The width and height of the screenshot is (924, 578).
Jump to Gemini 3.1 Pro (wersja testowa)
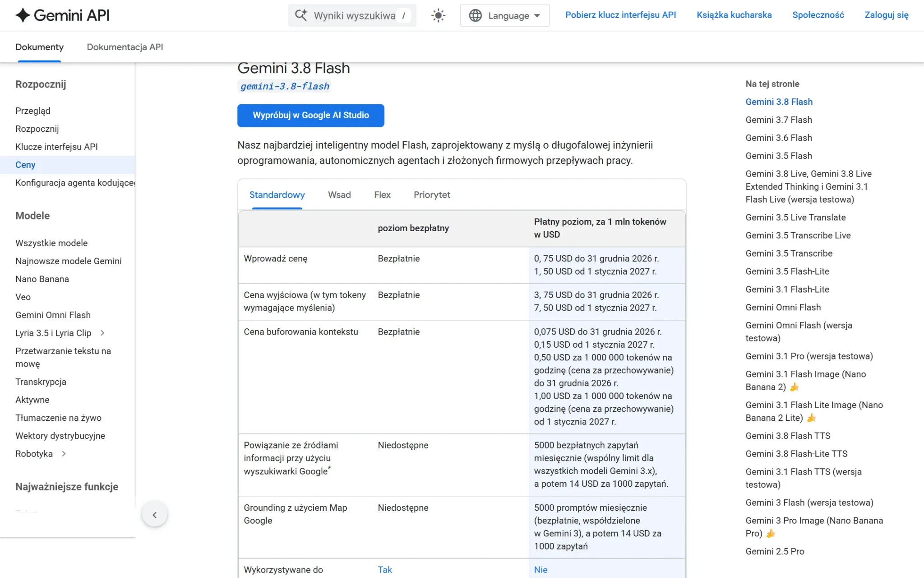809,356
